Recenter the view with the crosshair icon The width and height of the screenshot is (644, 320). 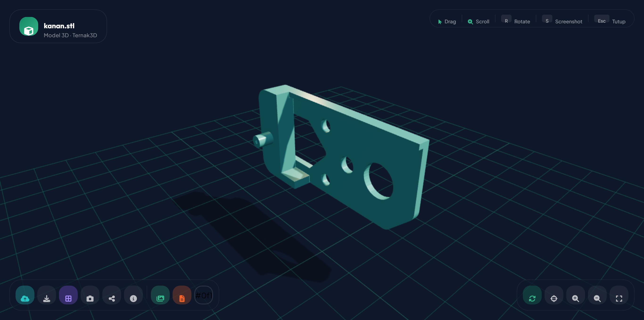tap(554, 295)
